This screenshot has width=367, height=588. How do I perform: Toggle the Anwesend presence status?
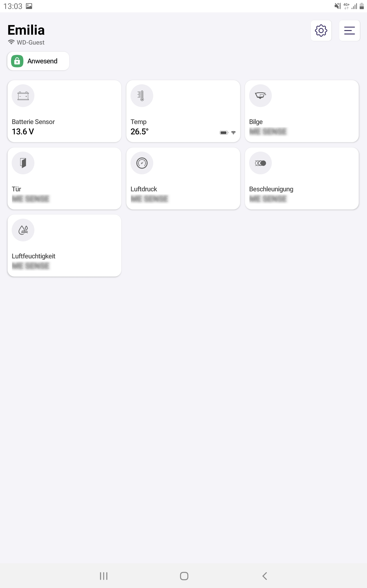(38, 61)
